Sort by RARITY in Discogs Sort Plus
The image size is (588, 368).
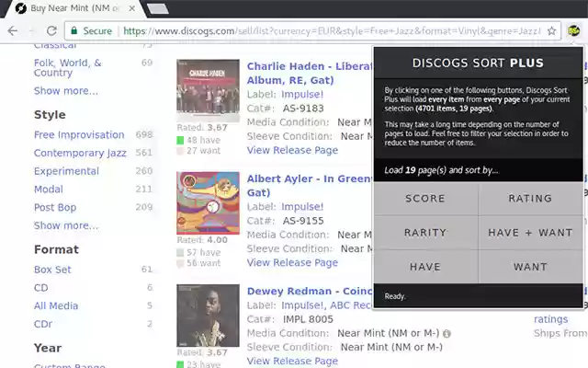pos(425,233)
